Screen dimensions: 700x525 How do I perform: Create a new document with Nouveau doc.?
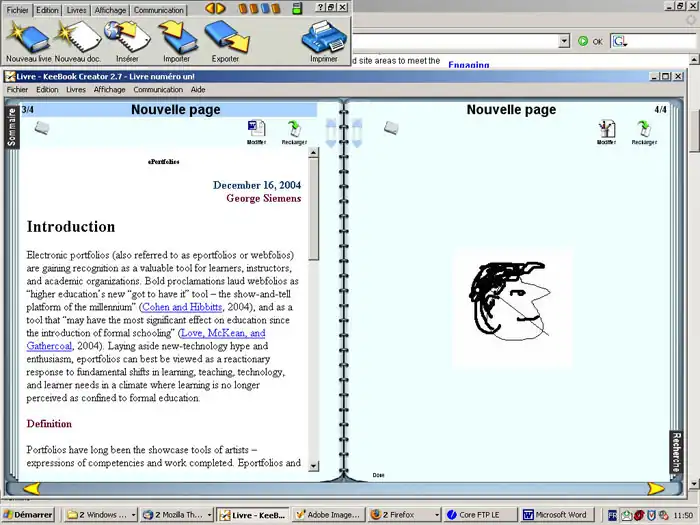(x=78, y=37)
